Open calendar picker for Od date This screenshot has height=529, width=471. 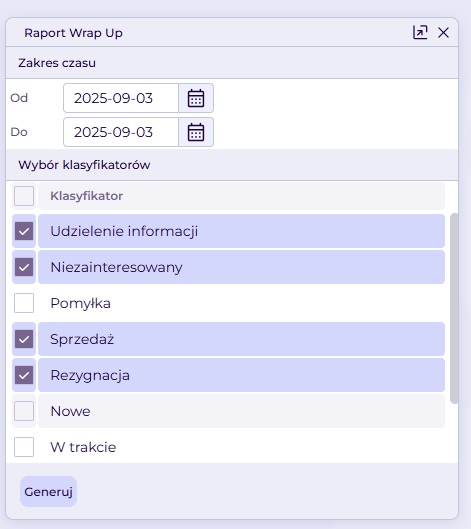[x=196, y=98]
